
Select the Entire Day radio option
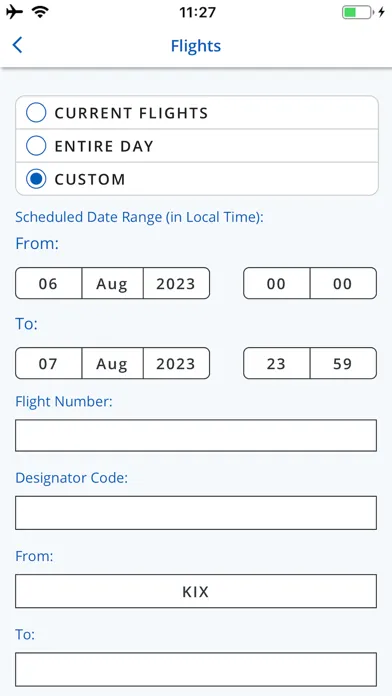coord(197,146)
